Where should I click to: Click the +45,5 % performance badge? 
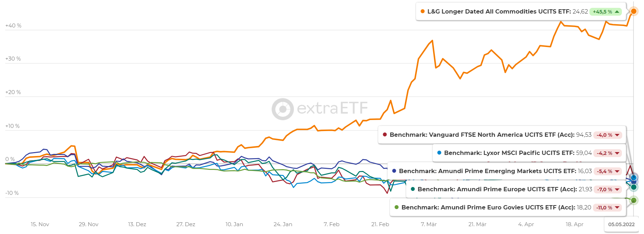602,12
